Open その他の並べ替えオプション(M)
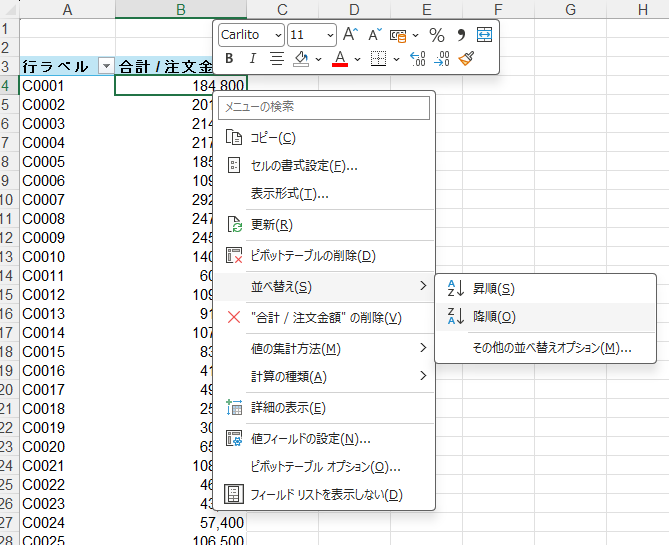669x545 pixels. 545,348
